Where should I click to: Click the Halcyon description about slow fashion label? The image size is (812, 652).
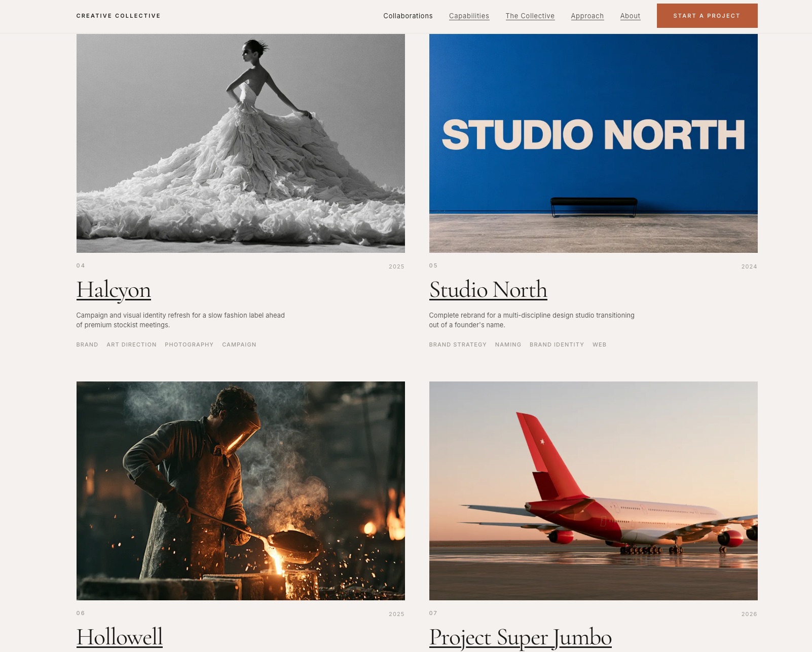click(x=180, y=320)
